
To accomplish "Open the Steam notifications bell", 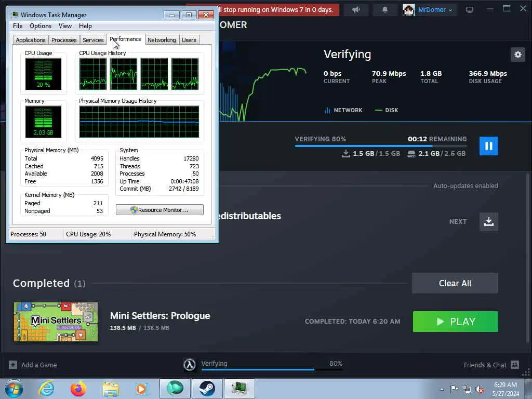I will click(x=385, y=9).
